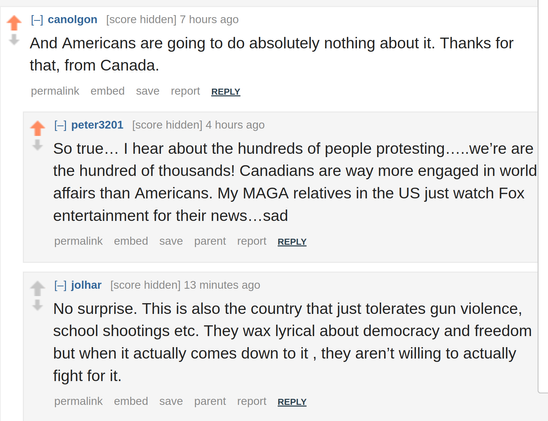The height and width of the screenshot is (421, 548).
Task: Report jolhar's comment
Action: [x=252, y=401]
